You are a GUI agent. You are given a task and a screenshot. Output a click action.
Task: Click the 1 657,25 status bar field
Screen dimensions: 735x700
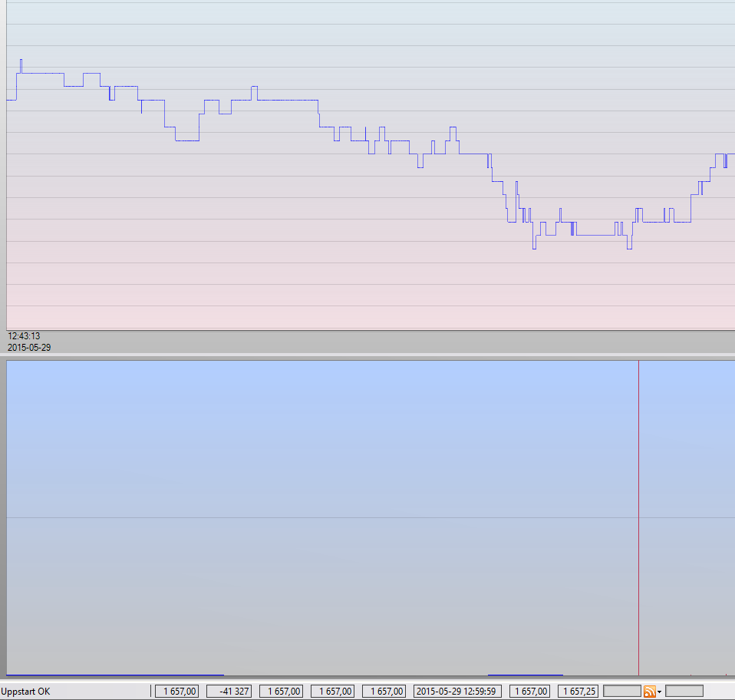578,692
